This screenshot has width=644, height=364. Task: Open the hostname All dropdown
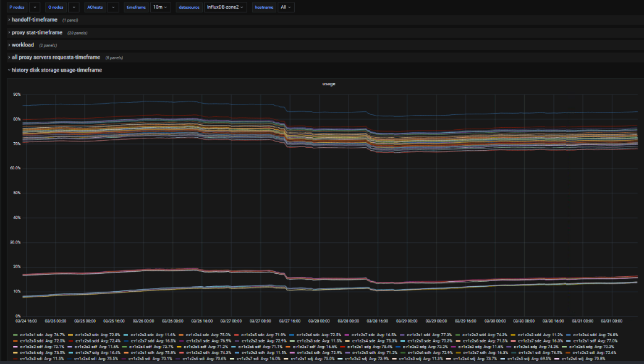click(286, 7)
